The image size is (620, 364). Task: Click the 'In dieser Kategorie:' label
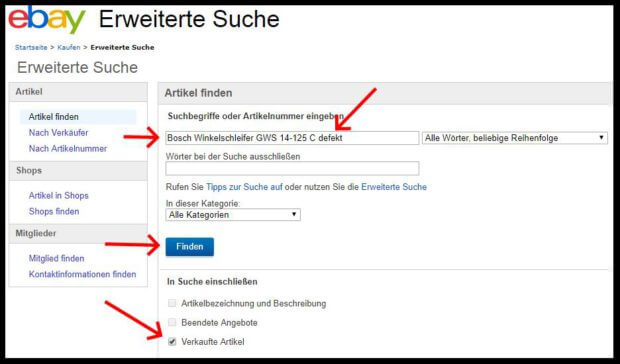tap(203, 204)
